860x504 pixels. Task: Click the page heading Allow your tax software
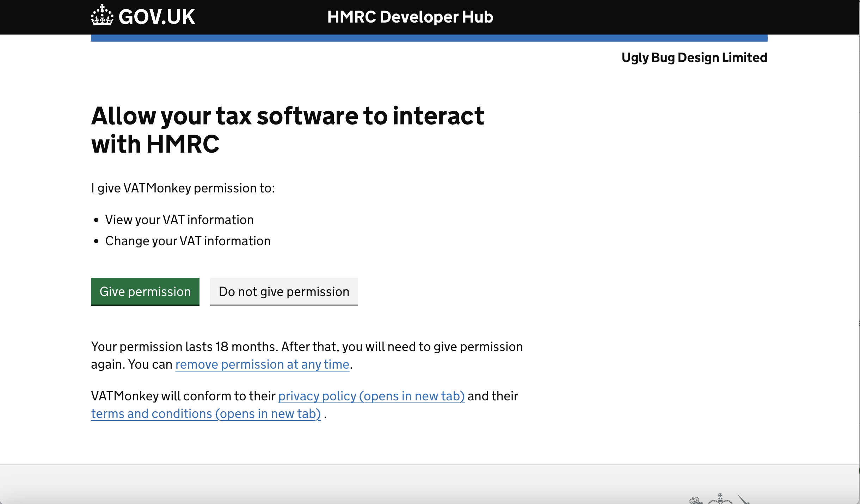[x=288, y=130]
